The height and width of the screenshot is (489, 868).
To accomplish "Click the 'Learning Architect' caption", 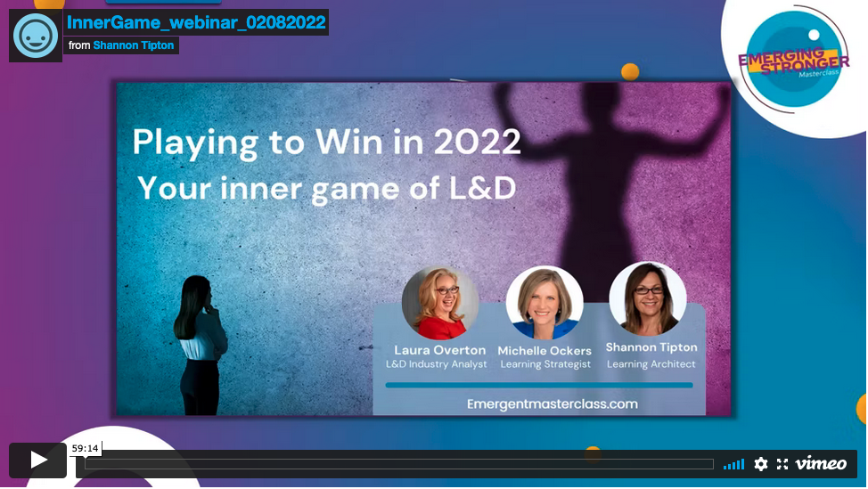I will click(651, 364).
